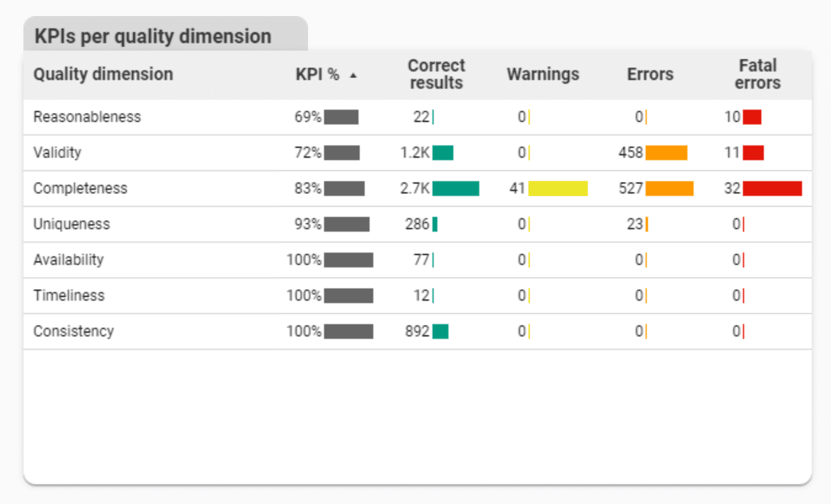Sort by the Warnings column header
The image size is (831, 504).
[543, 75]
